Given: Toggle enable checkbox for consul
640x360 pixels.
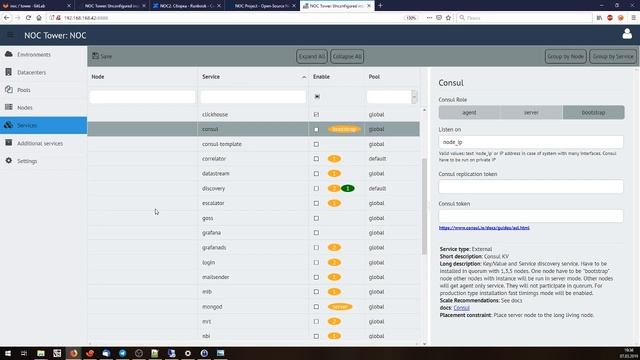Looking at the screenshot, I should pos(316,129).
